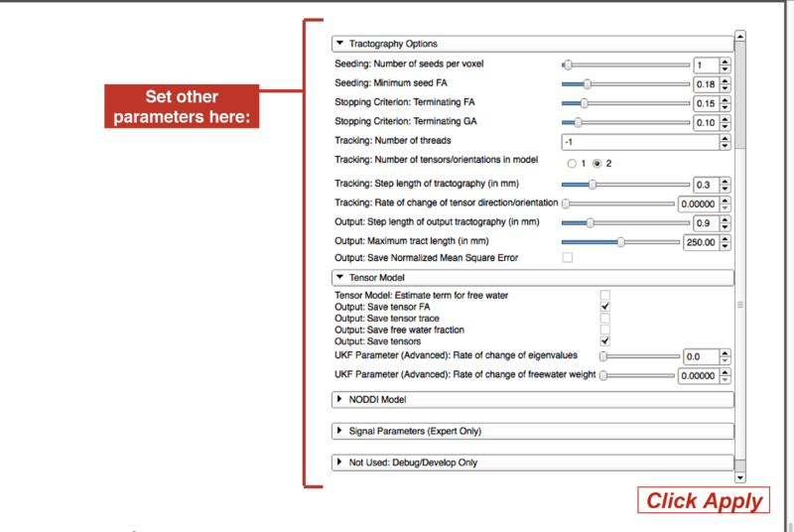The image size is (794, 532).
Task: Uncheck Output: Save tensor FA
Action: coord(604,307)
